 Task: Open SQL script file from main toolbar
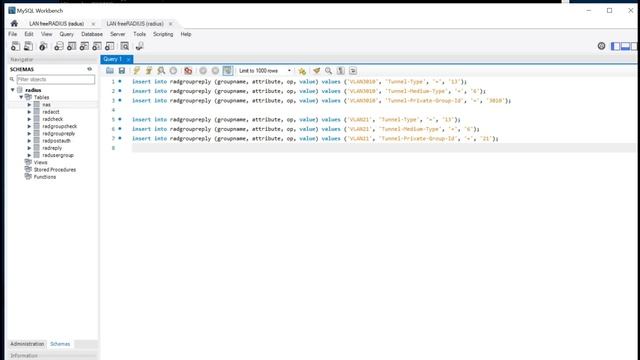(28, 46)
